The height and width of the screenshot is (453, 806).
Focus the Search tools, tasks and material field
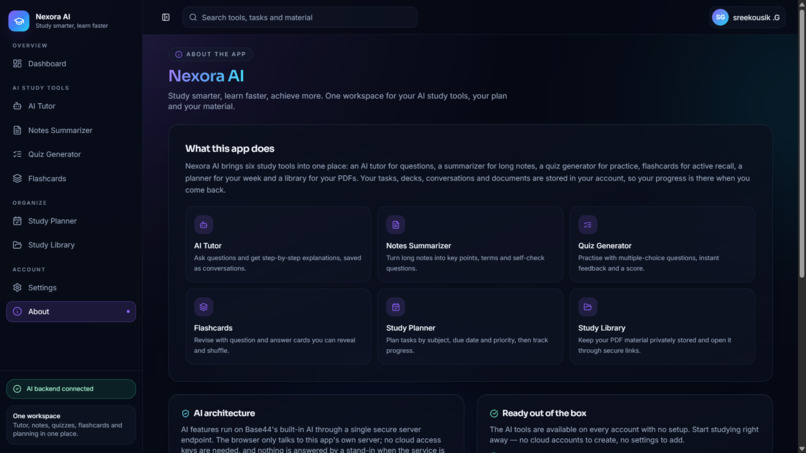(x=300, y=17)
